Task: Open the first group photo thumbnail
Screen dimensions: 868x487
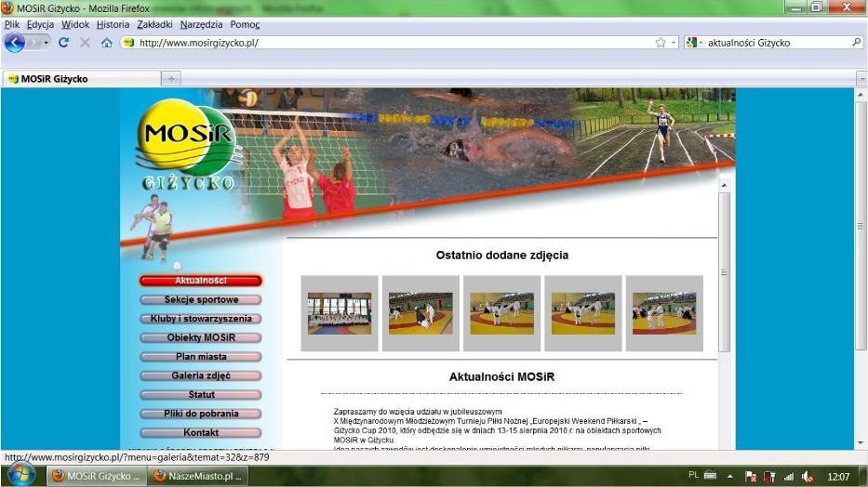Action: pos(340,313)
